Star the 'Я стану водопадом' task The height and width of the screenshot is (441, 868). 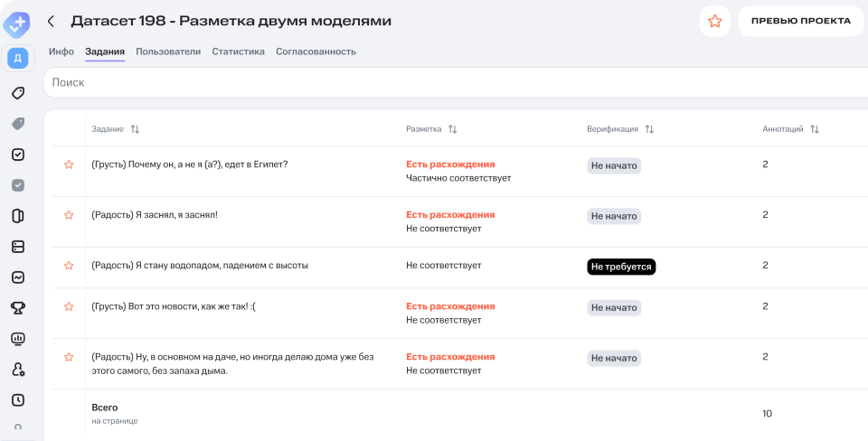click(x=69, y=266)
